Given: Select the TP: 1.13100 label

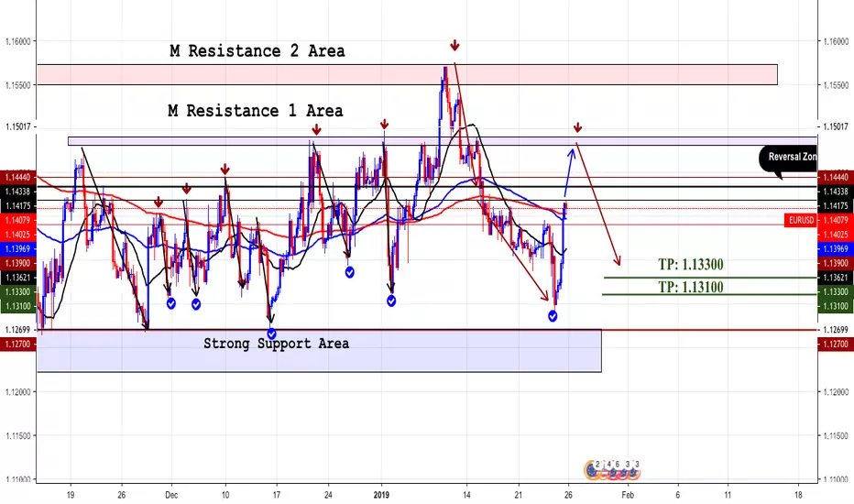Looking at the screenshot, I should point(691,287).
